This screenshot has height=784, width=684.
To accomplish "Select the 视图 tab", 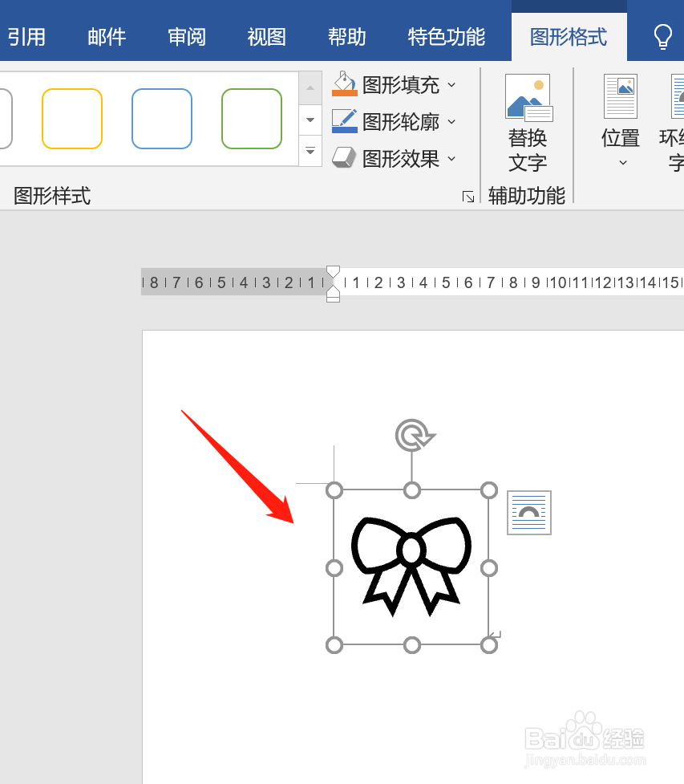I will point(266,37).
